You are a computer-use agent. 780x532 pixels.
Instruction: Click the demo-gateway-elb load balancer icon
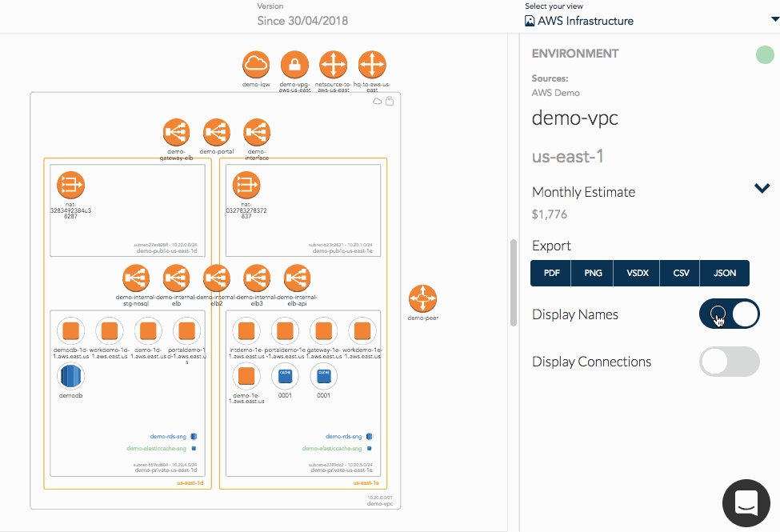(176, 132)
